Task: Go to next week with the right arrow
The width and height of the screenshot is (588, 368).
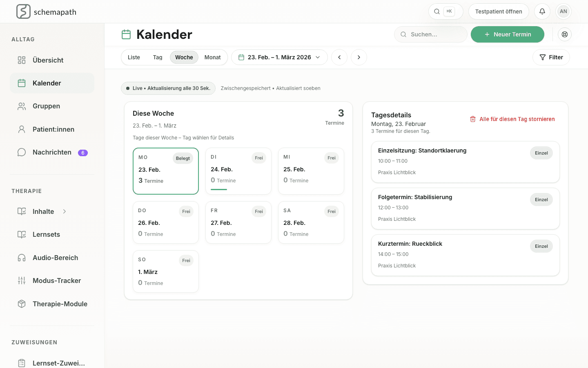Action: (359, 57)
